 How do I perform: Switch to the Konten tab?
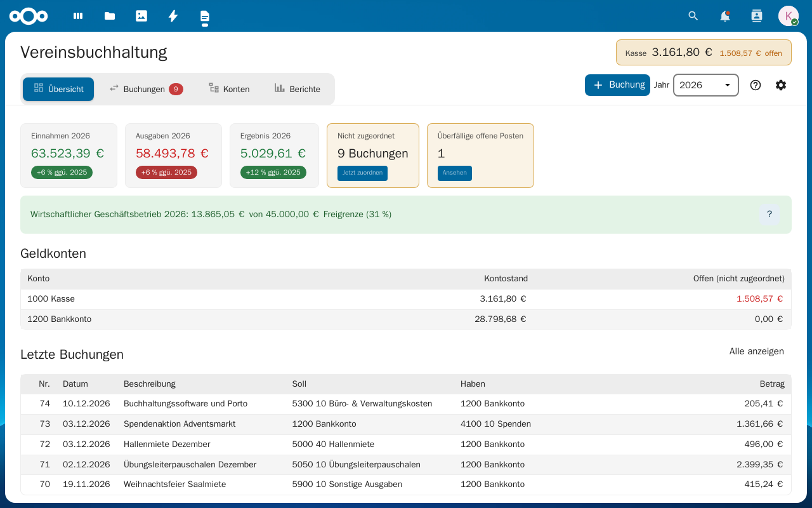[229, 89]
